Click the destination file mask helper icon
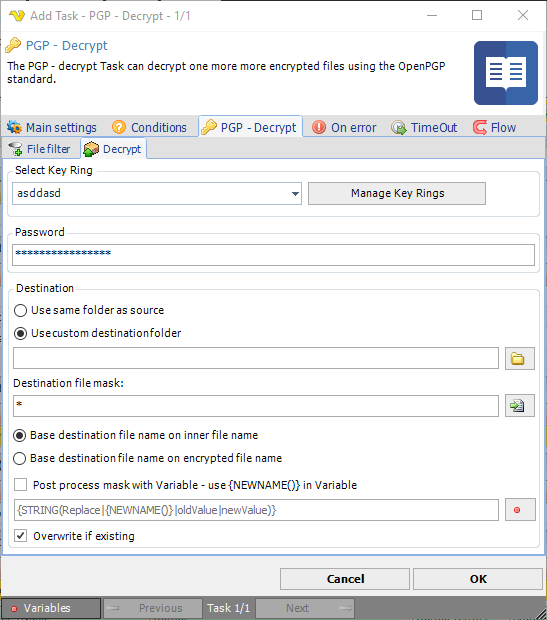 coord(520,406)
